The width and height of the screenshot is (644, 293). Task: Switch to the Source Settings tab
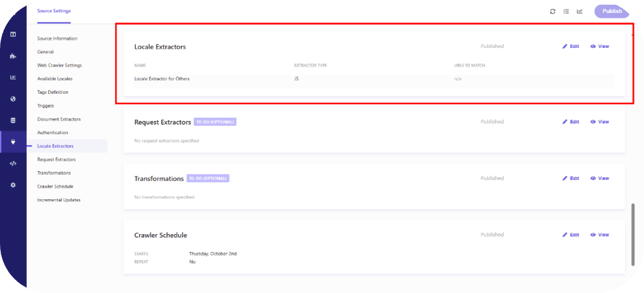click(x=53, y=11)
